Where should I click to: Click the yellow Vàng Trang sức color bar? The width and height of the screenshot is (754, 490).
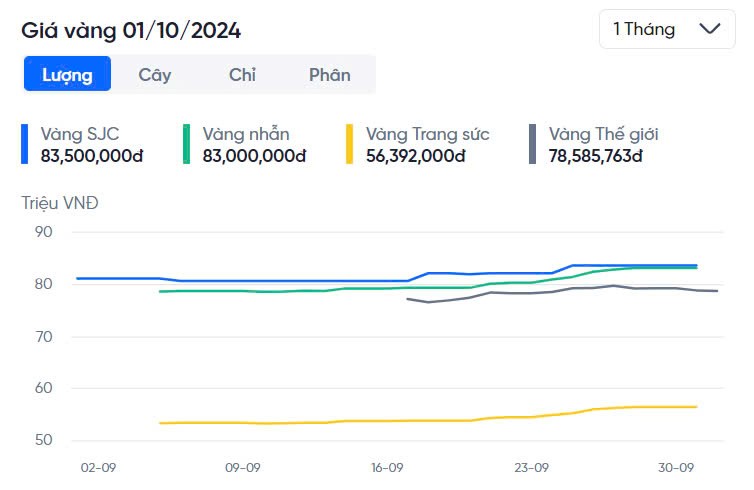tap(350, 144)
